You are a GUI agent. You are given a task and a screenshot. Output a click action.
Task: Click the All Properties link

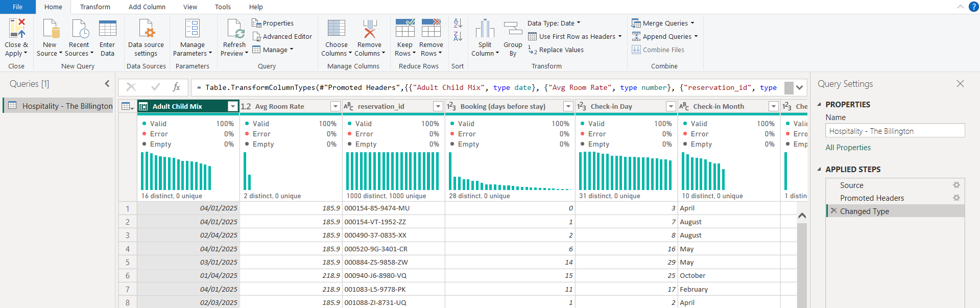(x=848, y=148)
